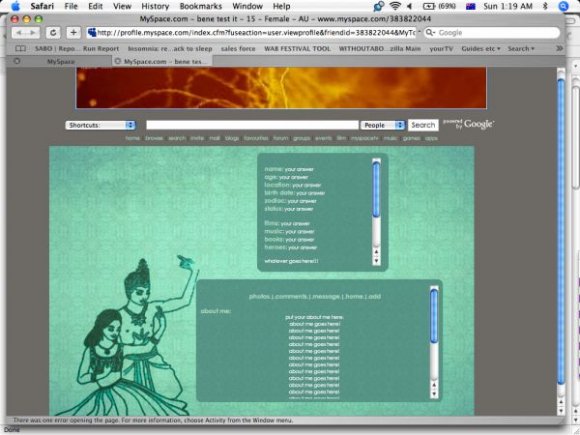Show hidden bookmarks with the double chevron

(559, 48)
